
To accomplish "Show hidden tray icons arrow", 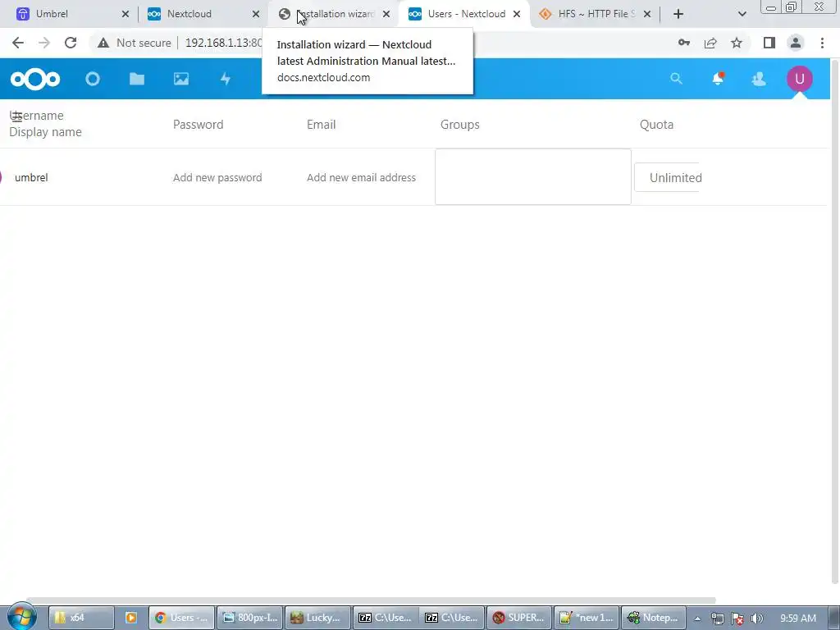I will pyautogui.click(x=697, y=619).
